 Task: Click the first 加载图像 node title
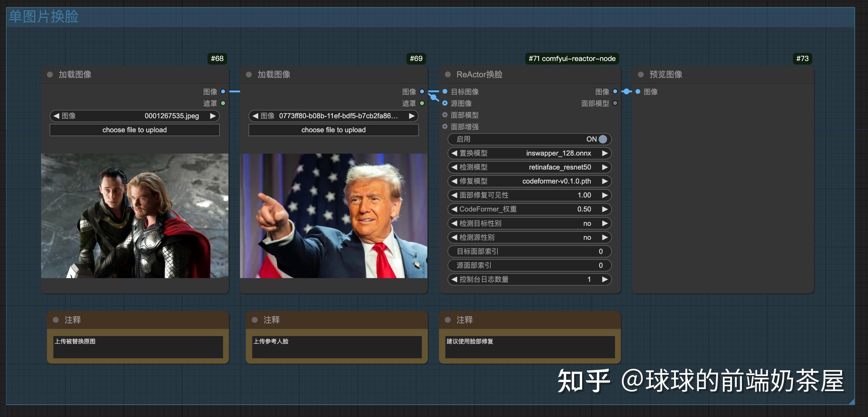75,74
